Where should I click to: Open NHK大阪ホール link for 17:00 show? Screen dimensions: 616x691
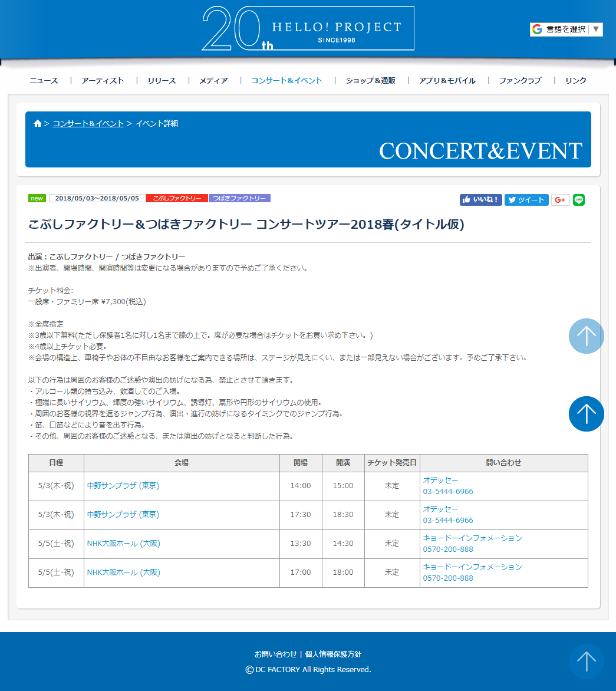point(123,572)
